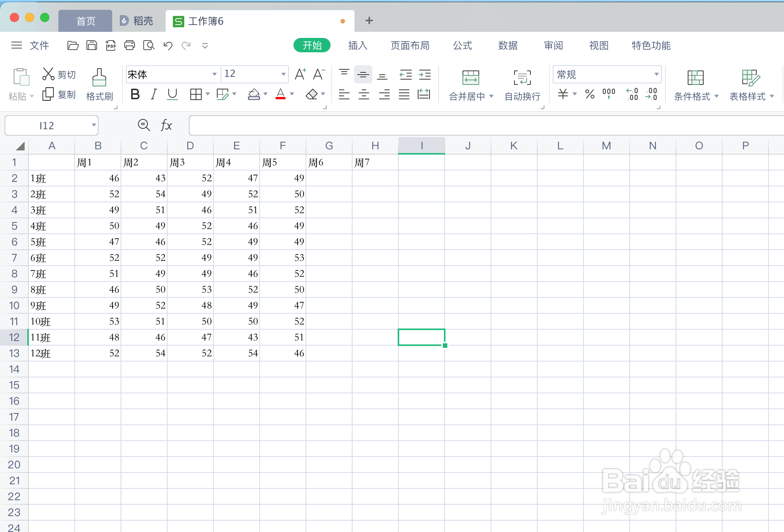Expand the font size 12 dropdown
784x532 pixels.
click(283, 74)
